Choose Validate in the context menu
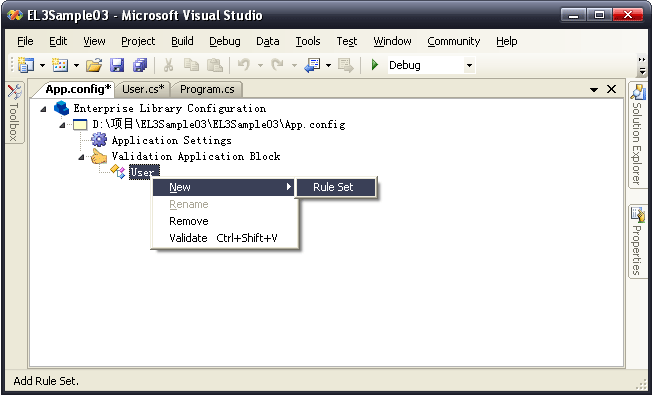This screenshot has height=396, width=653. [x=224, y=238]
